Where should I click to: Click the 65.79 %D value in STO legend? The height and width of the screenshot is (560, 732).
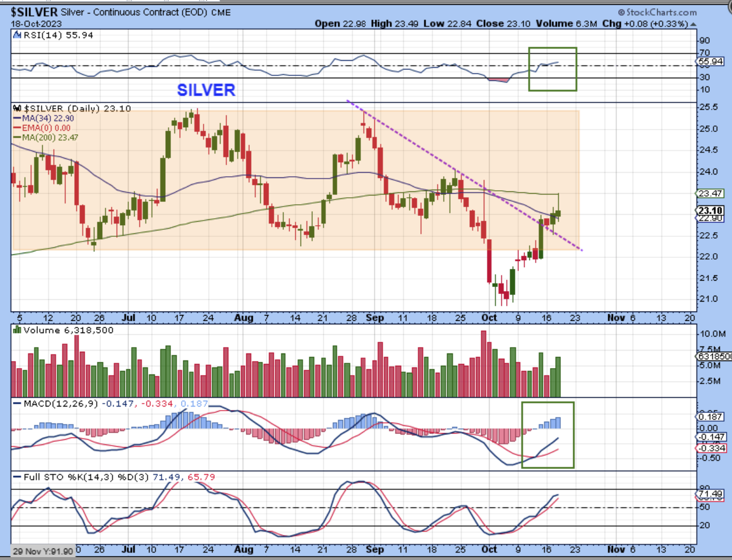coord(201,477)
